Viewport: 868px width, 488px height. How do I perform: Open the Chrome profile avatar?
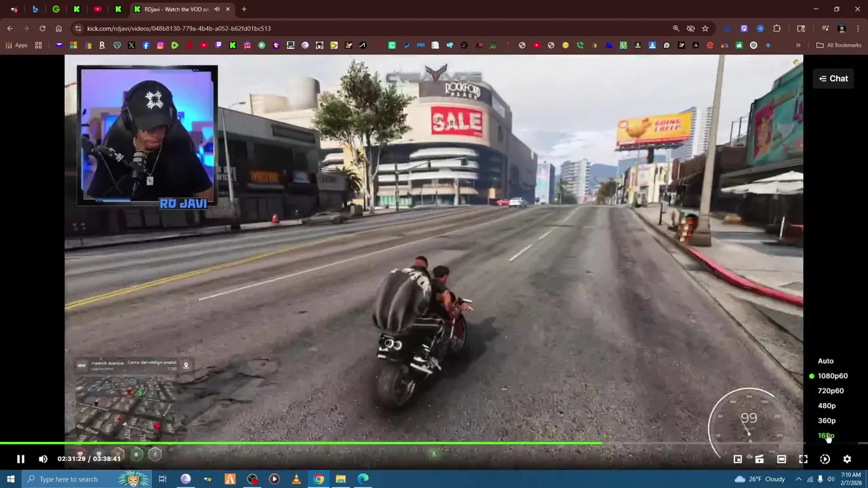tap(842, 28)
